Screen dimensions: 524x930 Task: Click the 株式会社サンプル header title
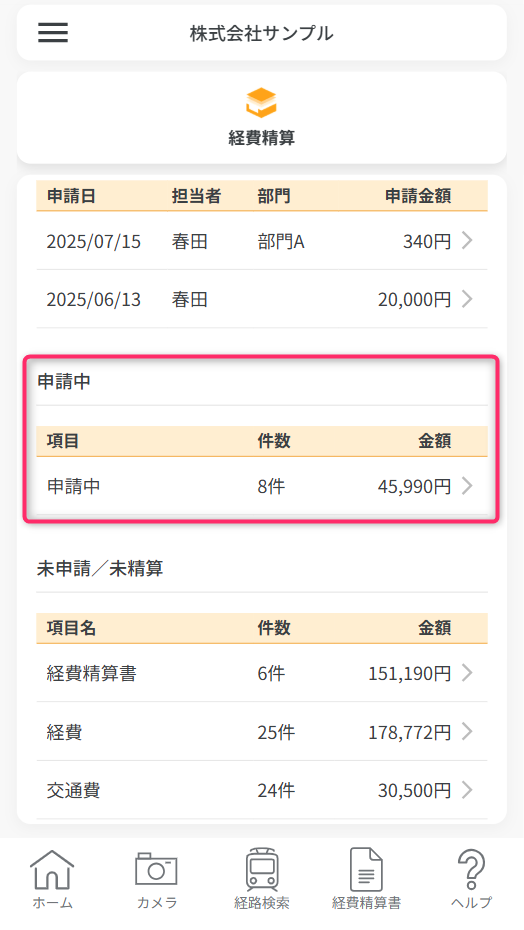click(262, 33)
